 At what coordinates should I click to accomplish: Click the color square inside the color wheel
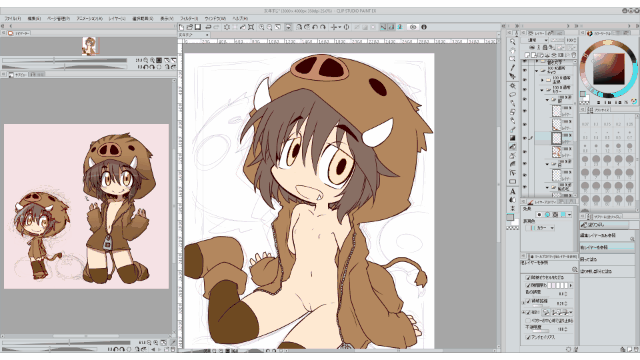coord(609,69)
